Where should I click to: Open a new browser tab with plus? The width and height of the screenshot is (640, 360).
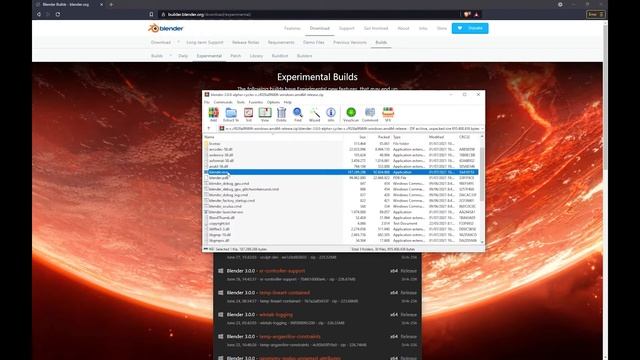(111, 4)
